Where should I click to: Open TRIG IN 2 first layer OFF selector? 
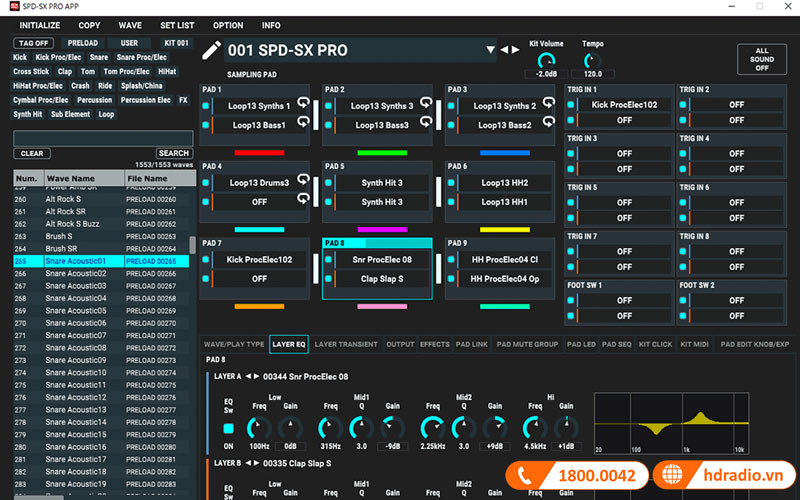tap(736, 105)
